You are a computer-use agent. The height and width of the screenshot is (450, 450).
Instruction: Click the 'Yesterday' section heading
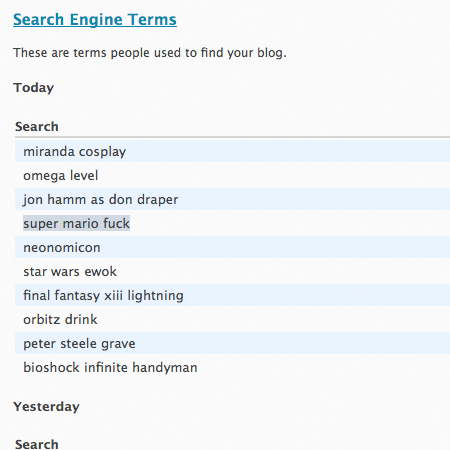pos(46,407)
